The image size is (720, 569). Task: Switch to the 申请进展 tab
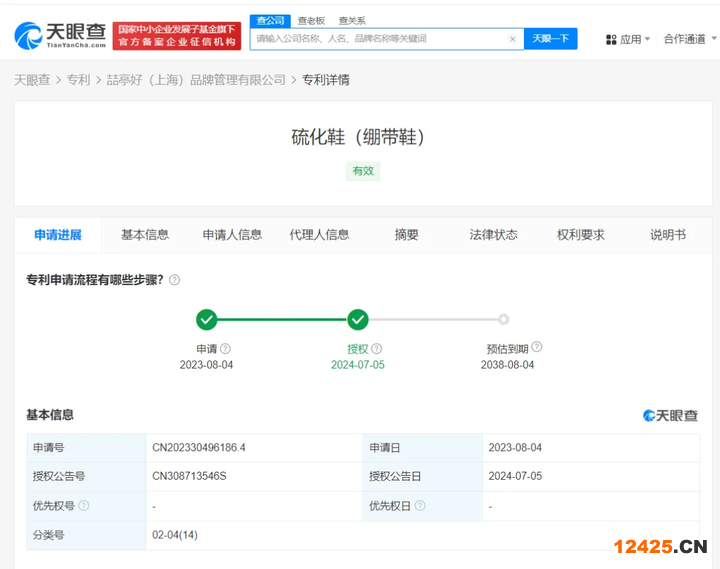58,235
